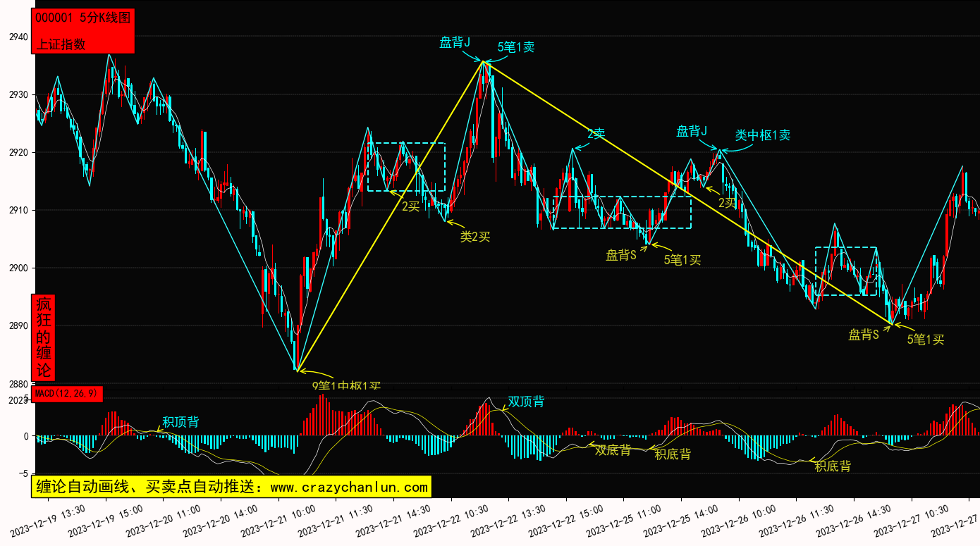Select the rightmost 积底背 MACD label
Screen dimensions: 980x546
click(833, 466)
